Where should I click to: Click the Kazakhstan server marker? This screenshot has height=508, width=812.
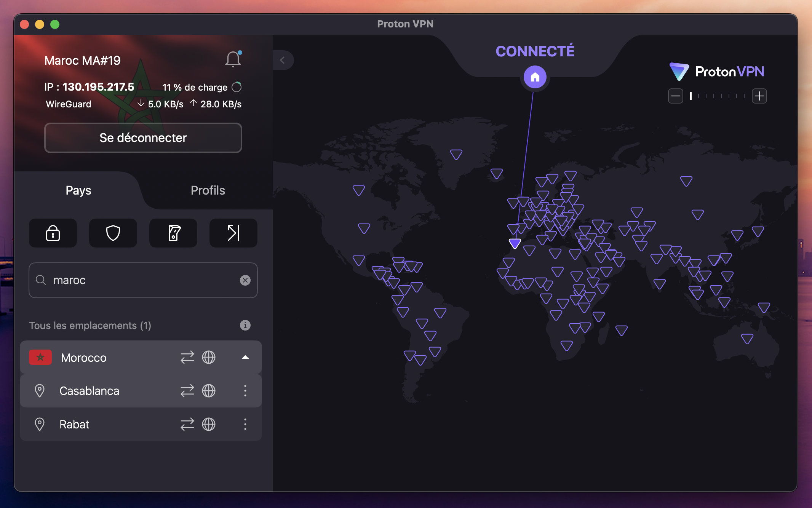pos(637,212)
